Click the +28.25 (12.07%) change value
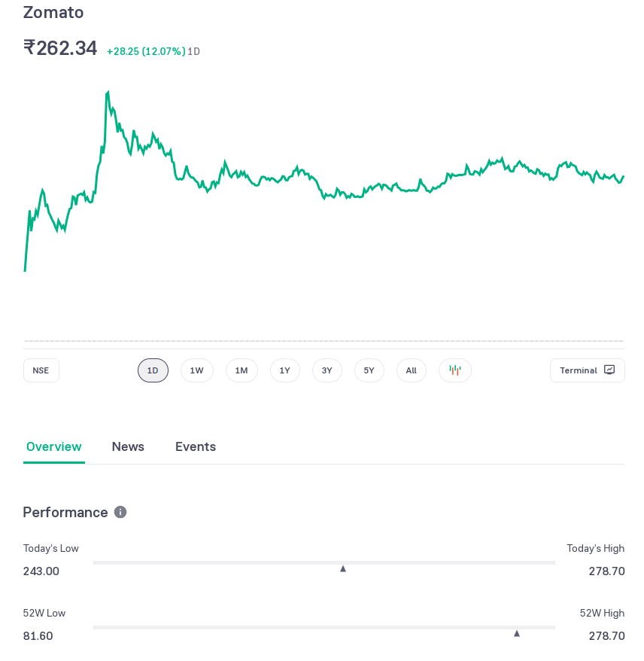The height and width of the screenshot is (661, 644). coord(146,51)
